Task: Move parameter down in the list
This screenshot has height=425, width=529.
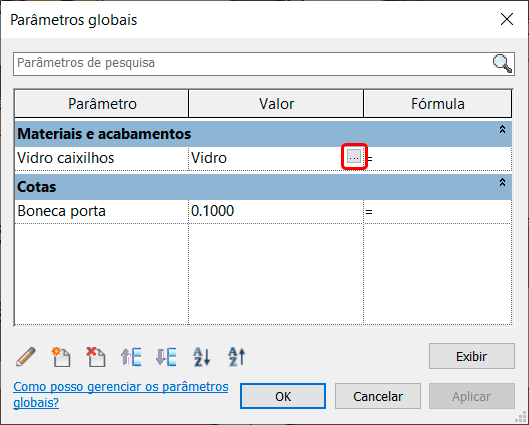Action: point(166,357)
